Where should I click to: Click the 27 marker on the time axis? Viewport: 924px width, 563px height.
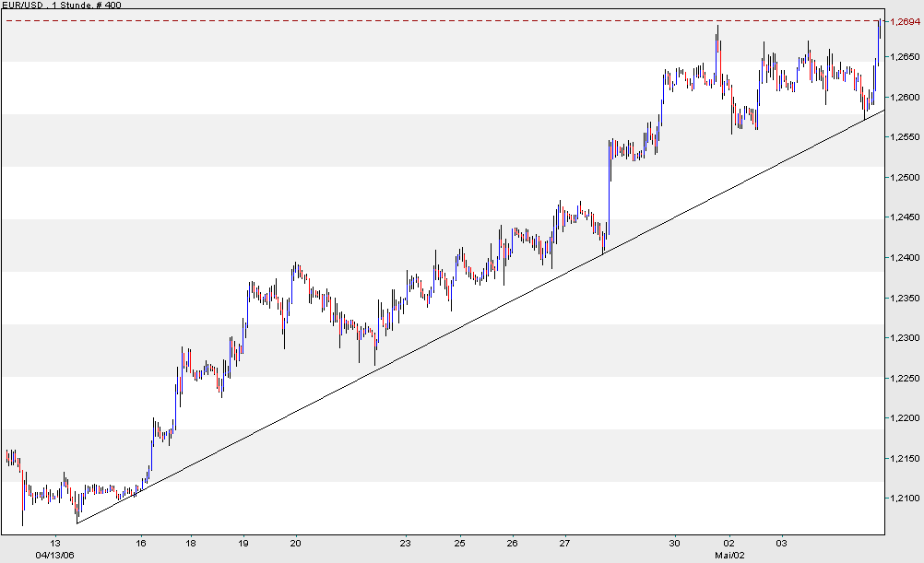pyautogui.click(x=564, y=542)
